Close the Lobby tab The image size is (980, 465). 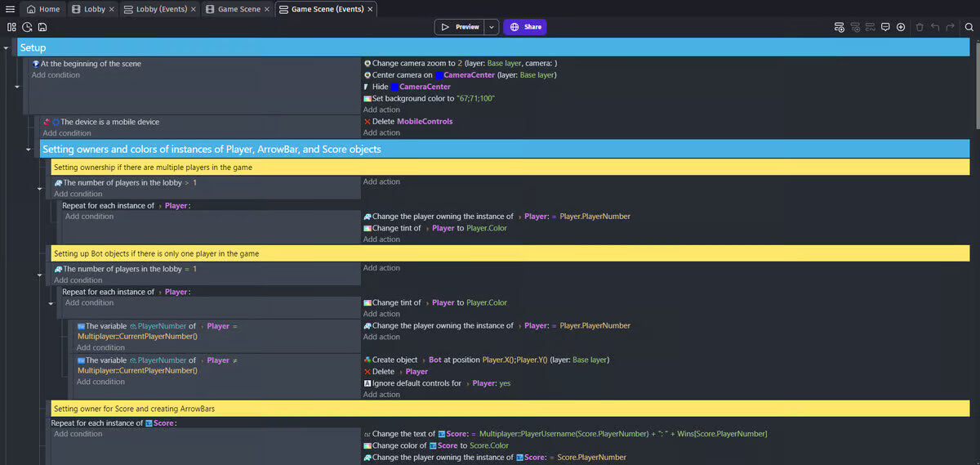point(111,9)
